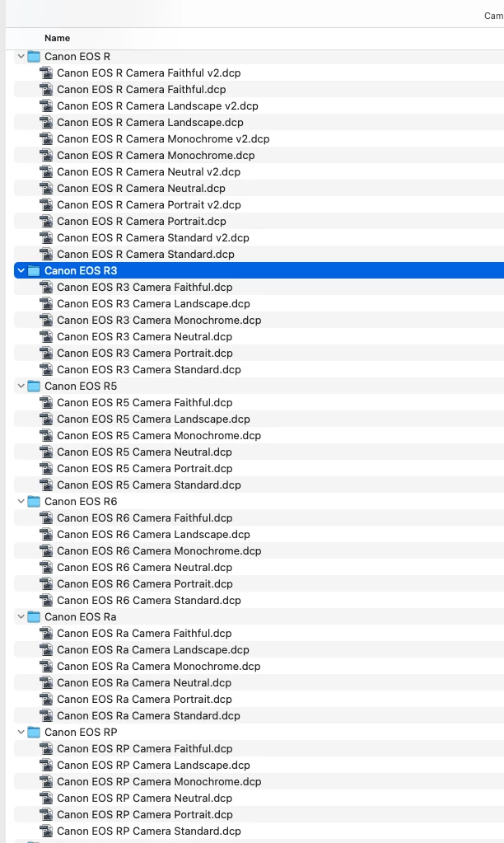
Task: Click file icon of EOS R5 Camera Landscape.dcp
Action: [47, 419]
